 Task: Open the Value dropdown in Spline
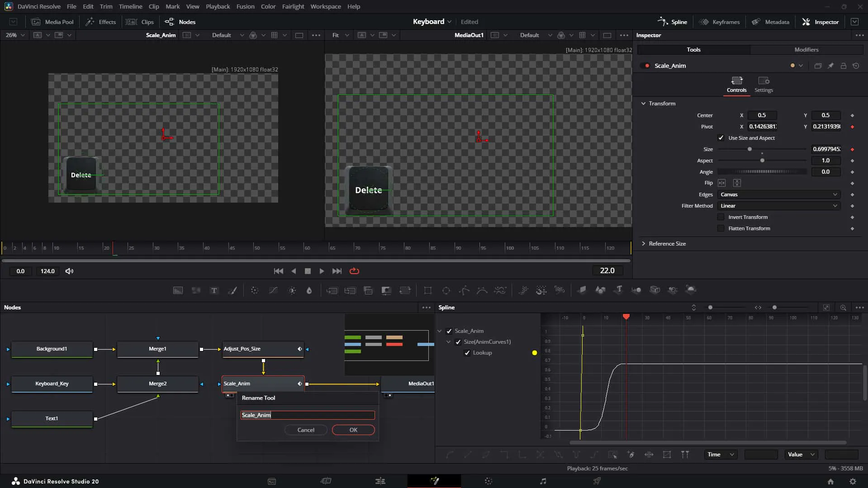coord(801,455)
